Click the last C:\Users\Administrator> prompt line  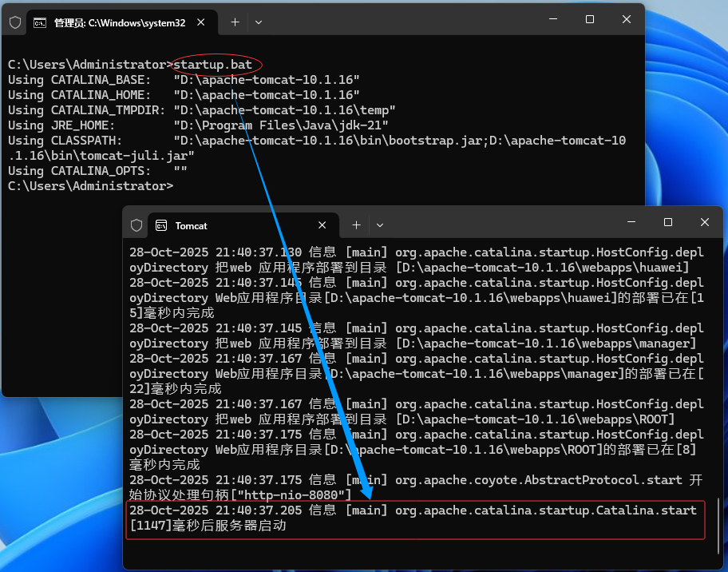(x=90, y=186)
